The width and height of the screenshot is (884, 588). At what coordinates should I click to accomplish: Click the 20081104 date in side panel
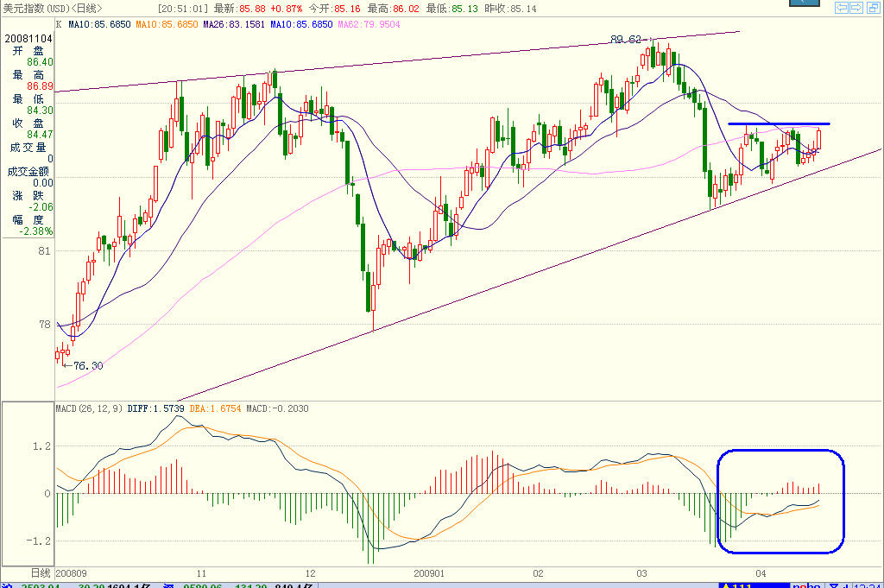pyautogui.click(x=28, y=38)
